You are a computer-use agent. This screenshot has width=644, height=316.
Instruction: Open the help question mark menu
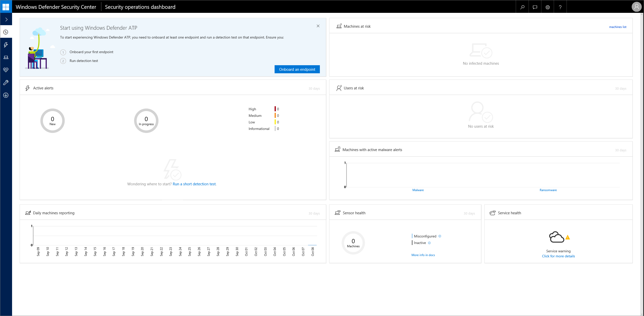[560, 7]
